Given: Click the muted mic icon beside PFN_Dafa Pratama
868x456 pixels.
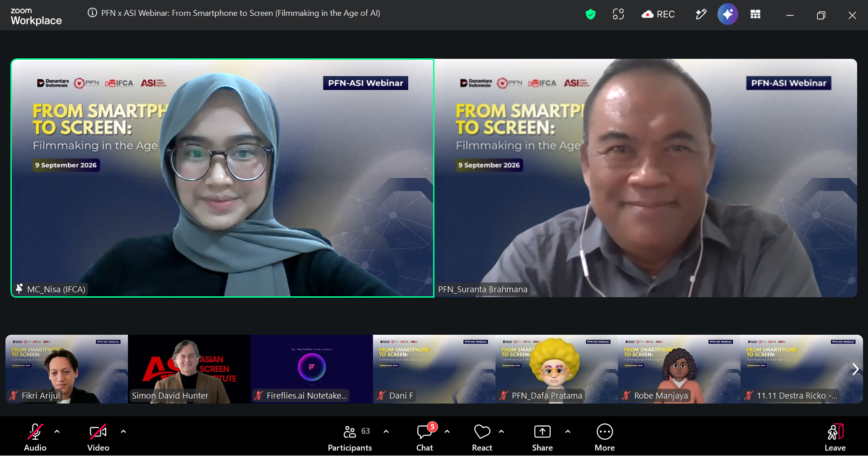Looking at the screenshot, I should point(504,395).
